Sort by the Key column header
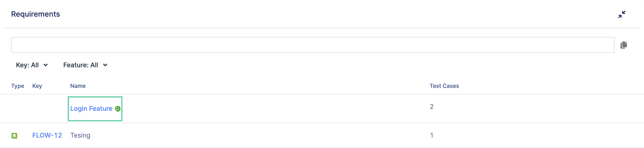Image resolution: width=644 pixels, height=148 pixels. pos(37,86)
